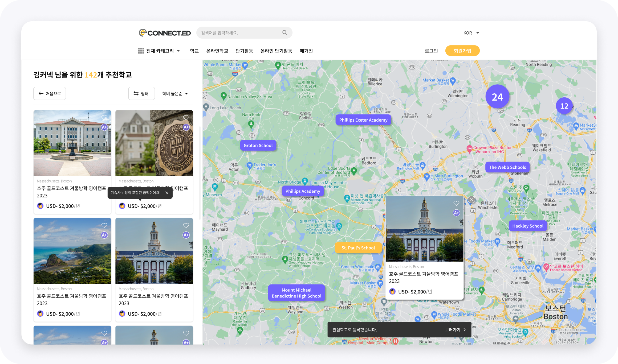618x364 pixels.
Task: Toggle favorite heart on Blair Academy card
Action: tap(186, 118)
